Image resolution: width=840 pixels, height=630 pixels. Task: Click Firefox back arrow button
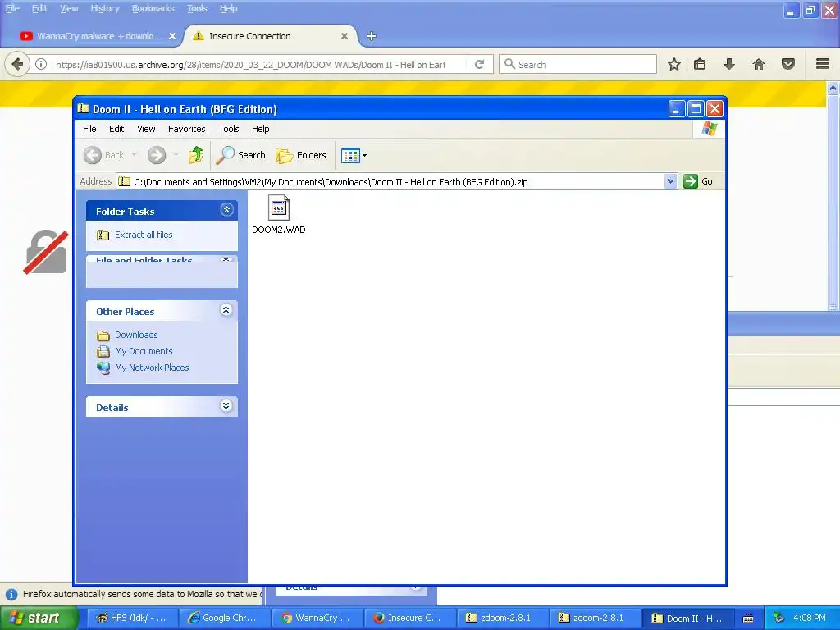[x=17, y=64]
